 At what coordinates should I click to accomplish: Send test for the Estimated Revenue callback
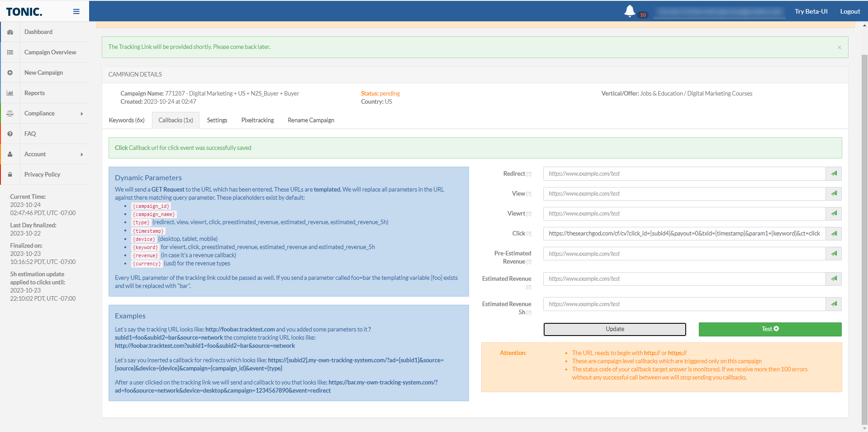coord(834,278)
